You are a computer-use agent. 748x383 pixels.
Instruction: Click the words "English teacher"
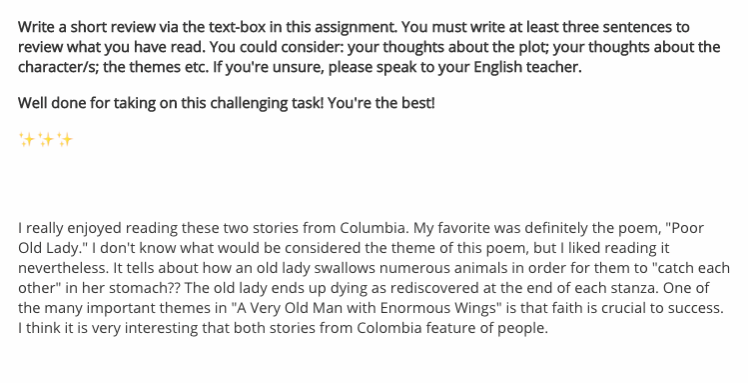pos(528,67)
